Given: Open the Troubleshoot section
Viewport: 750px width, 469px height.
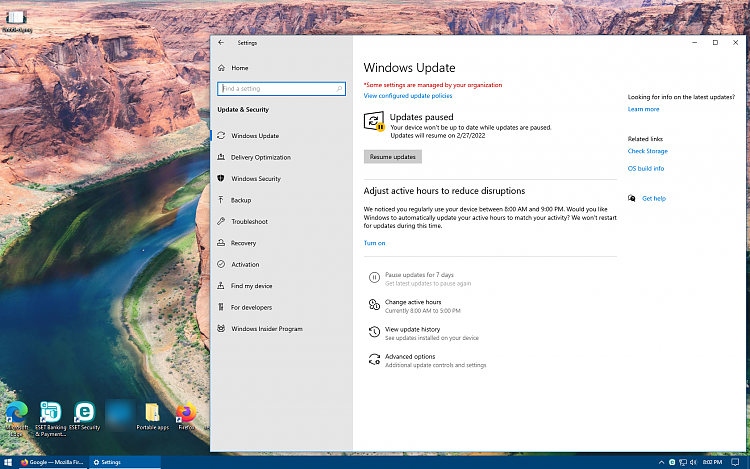Looking at the screenshot, I should click(249, 222).
